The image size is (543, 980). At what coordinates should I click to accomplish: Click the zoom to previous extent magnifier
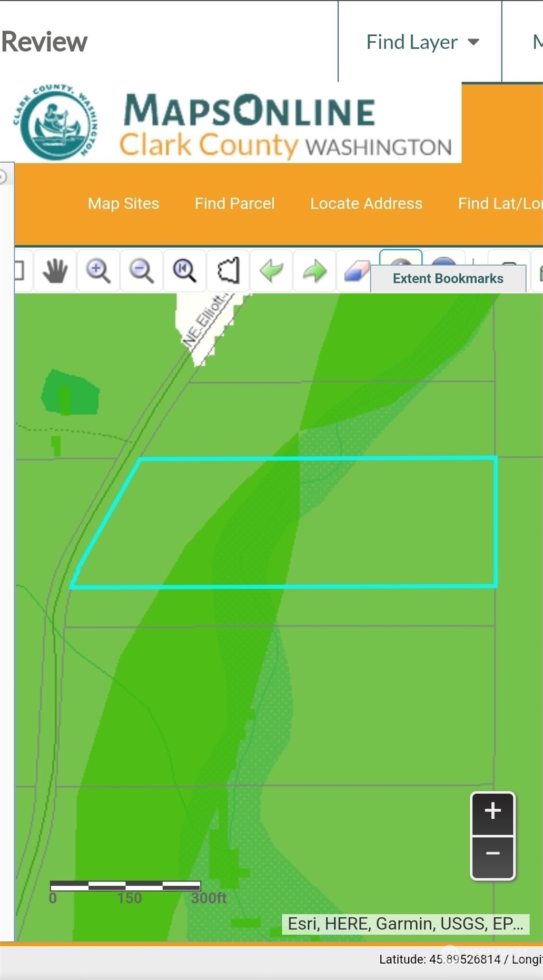184,271
